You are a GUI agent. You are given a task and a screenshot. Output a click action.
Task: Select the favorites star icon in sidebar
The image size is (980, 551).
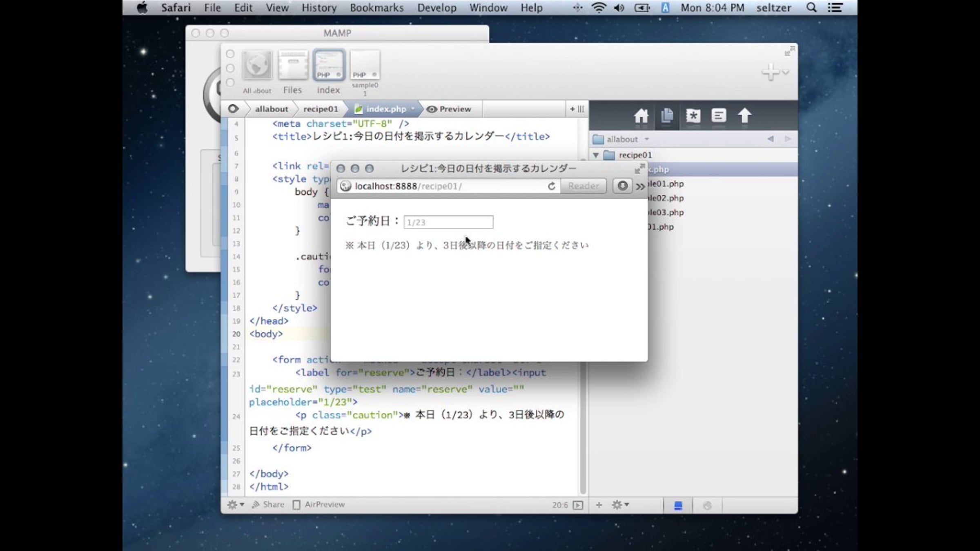tap(693, 116)
